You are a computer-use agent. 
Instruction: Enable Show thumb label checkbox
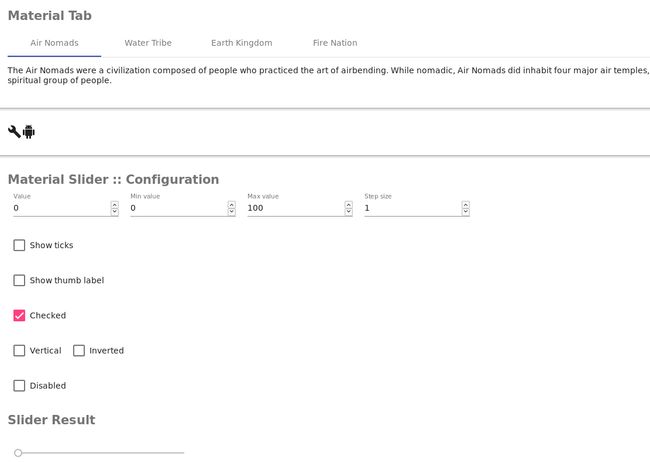(x=19, y=280)
